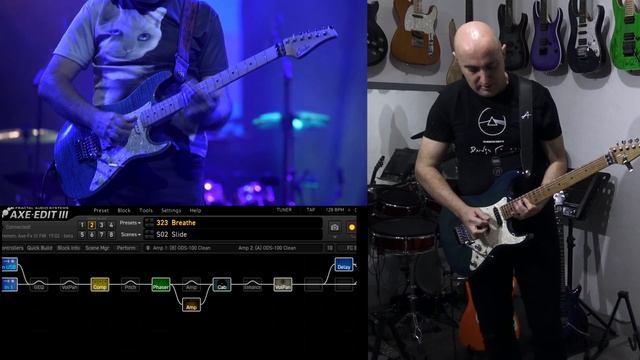Image resolution: width=640 pixels, height=360 pixels.
Task: Select the Pitch block
Action: [x=130, y=284]
